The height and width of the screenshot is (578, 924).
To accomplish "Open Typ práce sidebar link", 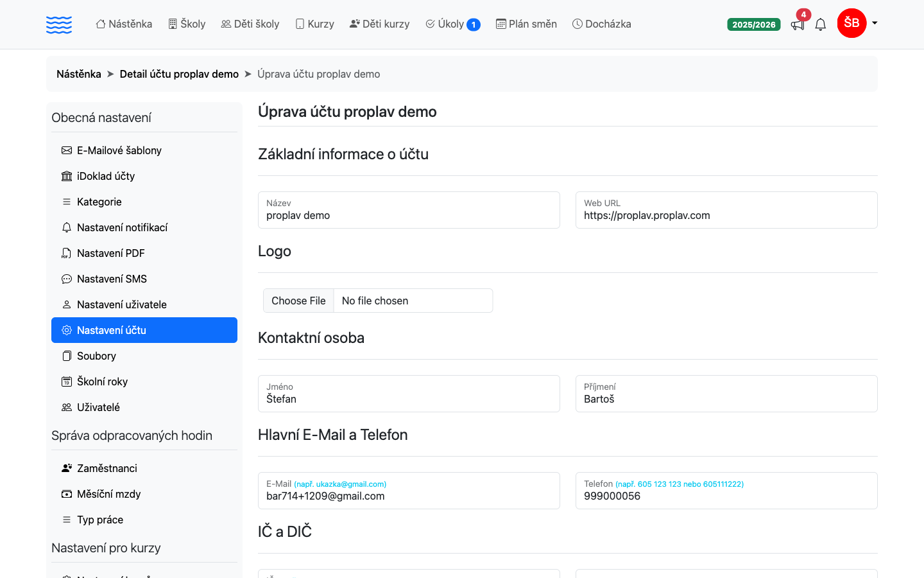I will coord(144,520).
